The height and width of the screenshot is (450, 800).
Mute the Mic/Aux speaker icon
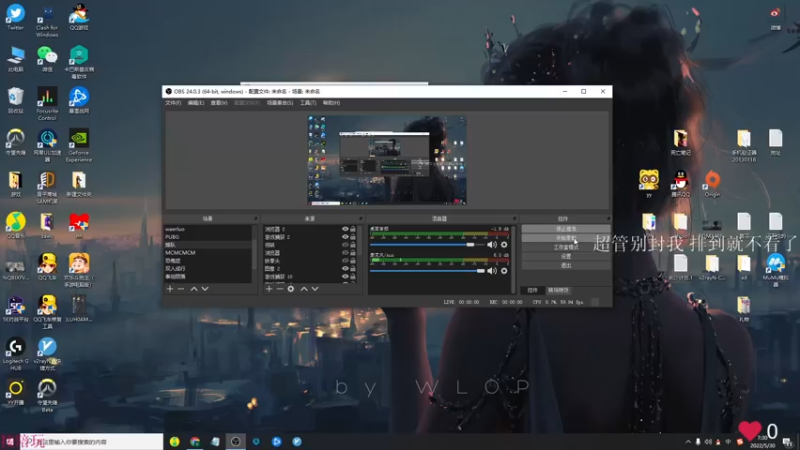tap(492, 270)
